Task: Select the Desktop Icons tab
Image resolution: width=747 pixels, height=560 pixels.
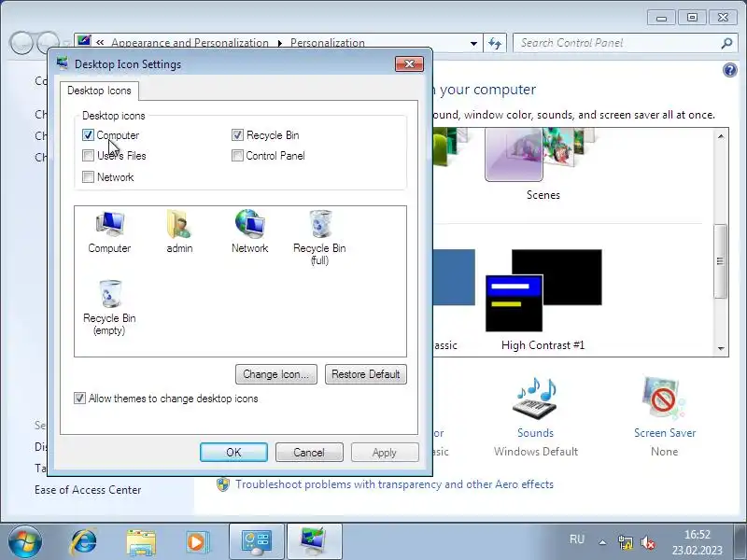Action: [99, 91]
